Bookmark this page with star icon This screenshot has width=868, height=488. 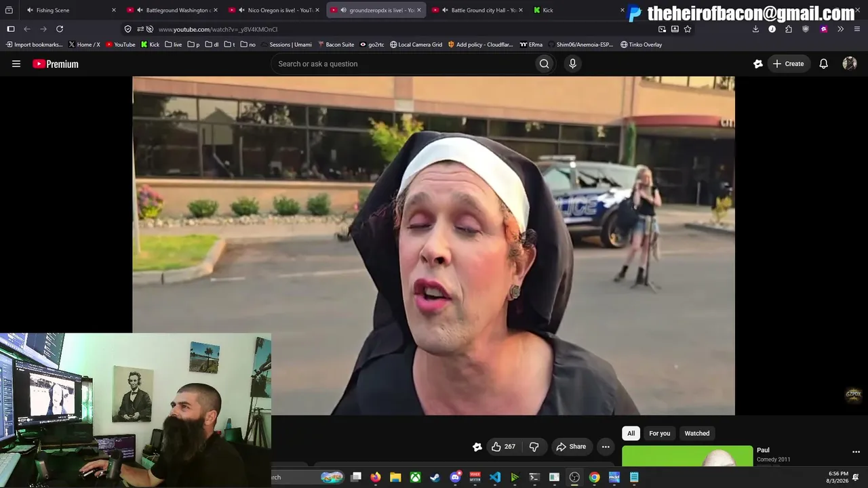coord(688,29)
